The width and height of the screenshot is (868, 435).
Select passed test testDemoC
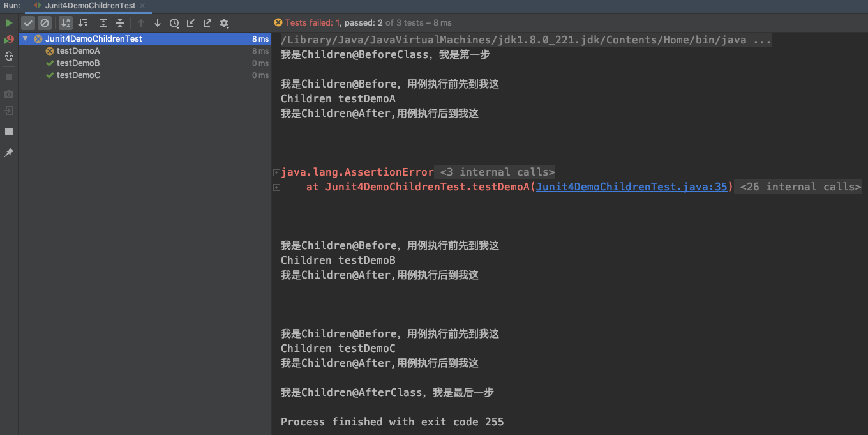(79, 75)
